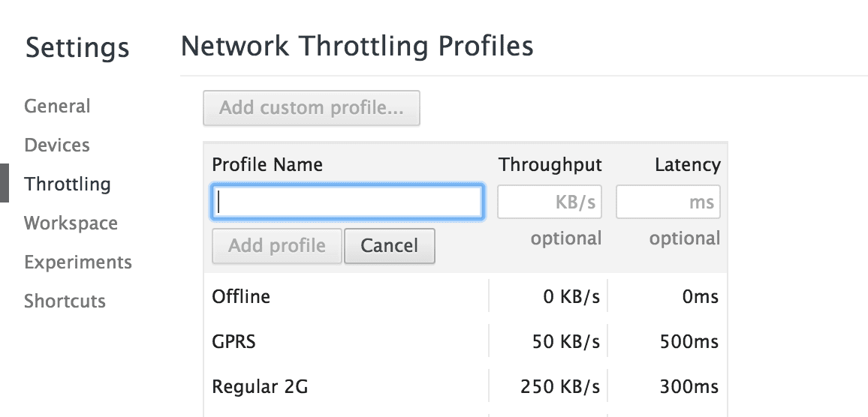Select the Throttling tab in the sidebar
This screenshot has height=417, width=868.
(x=68, y=184)
